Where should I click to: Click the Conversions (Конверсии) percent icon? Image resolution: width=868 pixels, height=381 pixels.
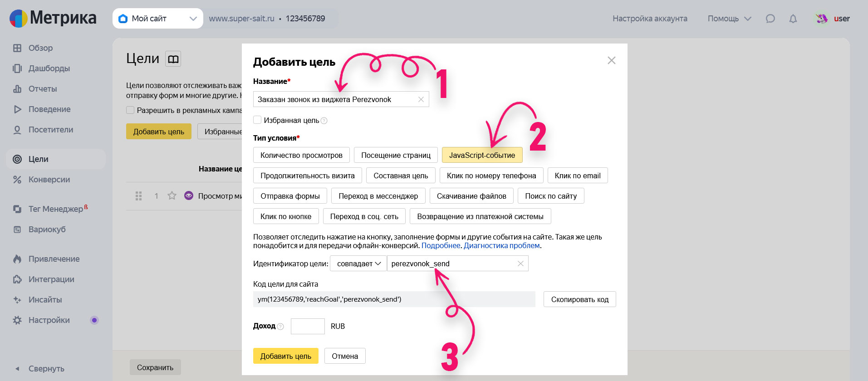tap(17, 180)
